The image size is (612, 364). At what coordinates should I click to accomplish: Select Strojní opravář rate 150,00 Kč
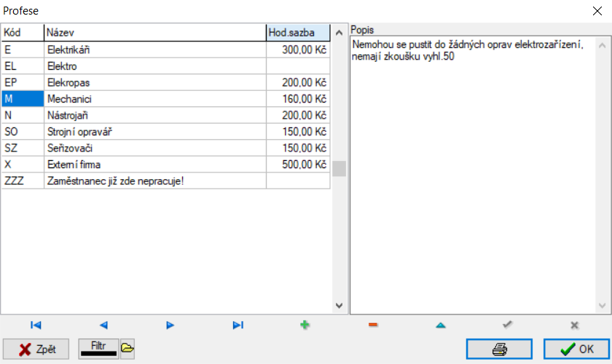298,132
